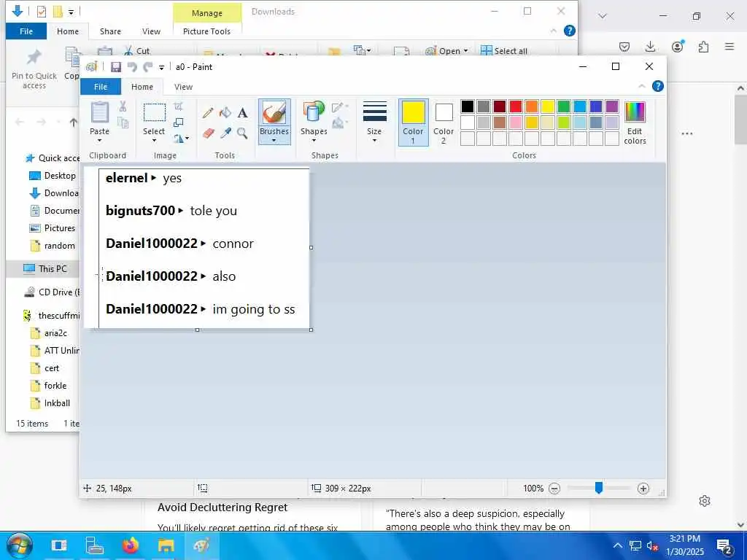Select the Color picker eyedropper tool
747x560 pixels.
coord(225,133)
